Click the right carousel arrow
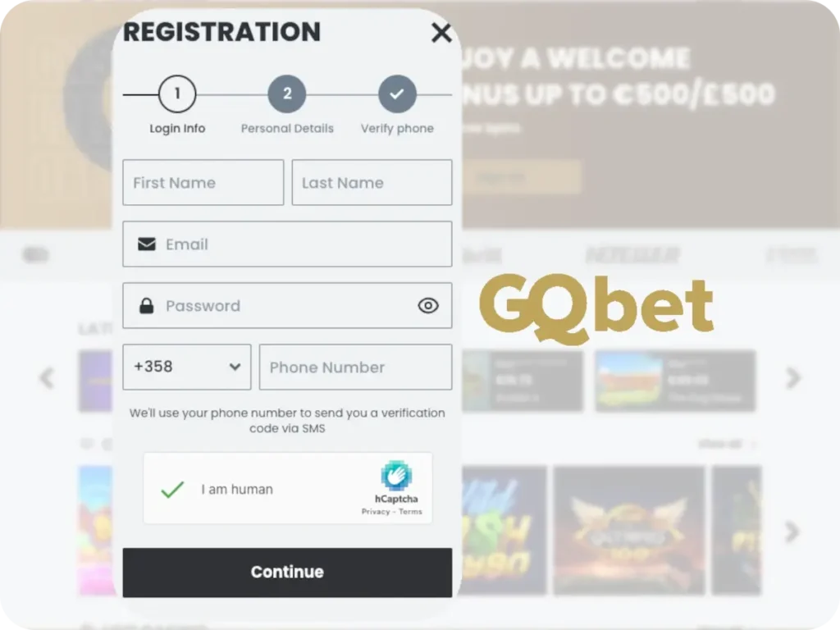This screenshot has height=630, width=840. pos(792,378)
